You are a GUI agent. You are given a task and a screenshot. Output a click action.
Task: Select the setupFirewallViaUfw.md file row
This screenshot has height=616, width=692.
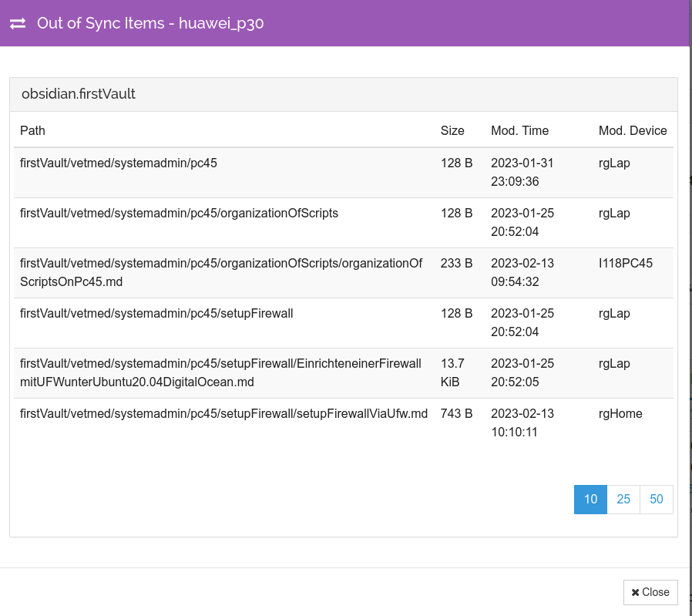point(344,423)
